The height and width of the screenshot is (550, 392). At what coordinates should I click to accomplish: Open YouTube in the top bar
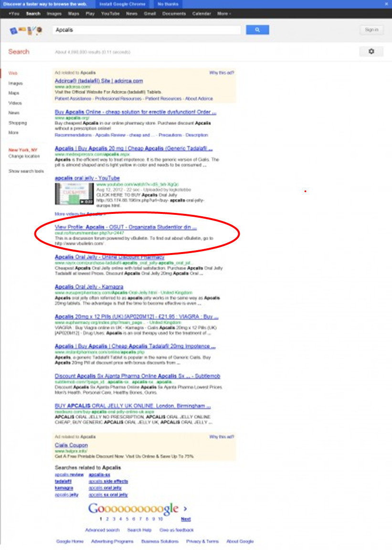point(110,14)
